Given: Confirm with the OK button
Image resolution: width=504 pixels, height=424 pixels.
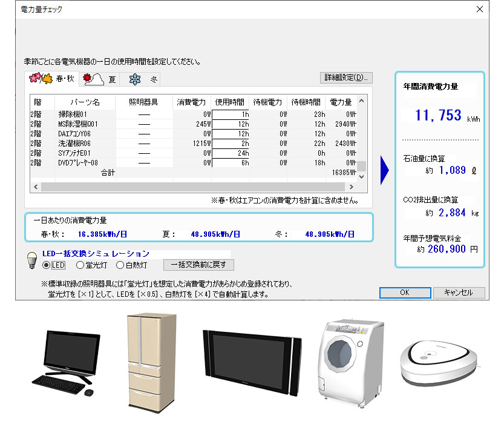Looking at the screenshot, I should (405, 293).
